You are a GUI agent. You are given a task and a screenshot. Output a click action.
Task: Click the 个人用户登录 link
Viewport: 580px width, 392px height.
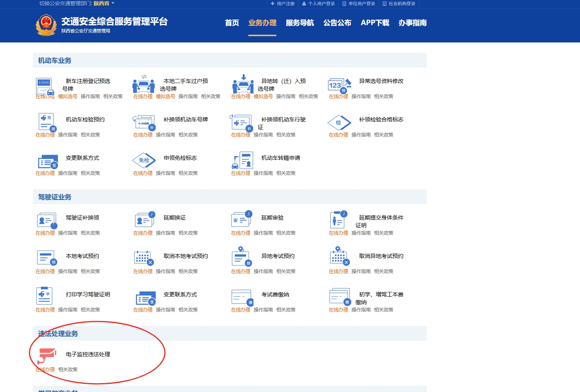318,4
